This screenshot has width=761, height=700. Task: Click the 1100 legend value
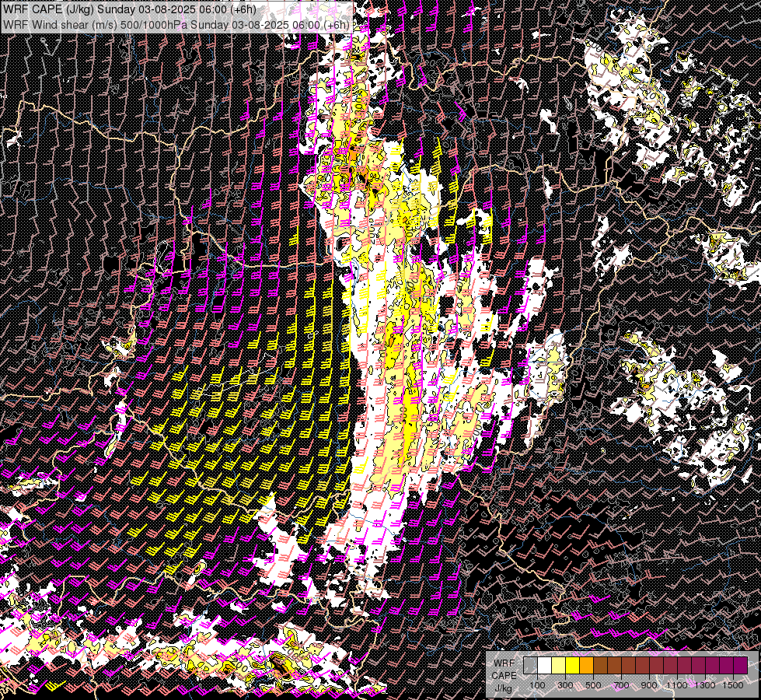tap(677, 685)
